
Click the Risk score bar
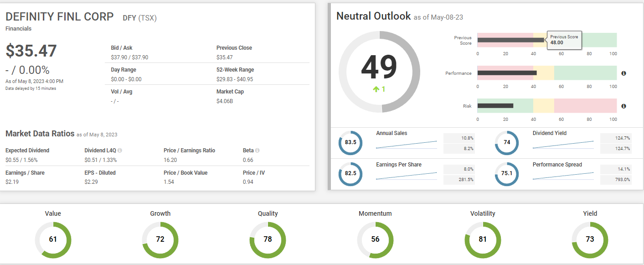coord(495,106)
